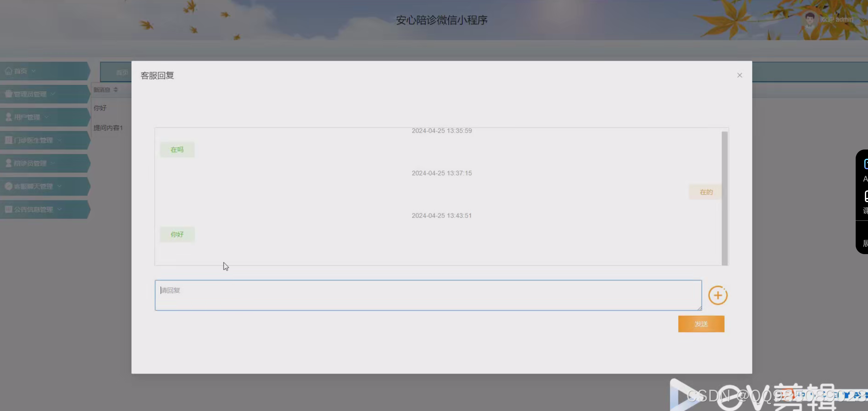868x411 pixels.
Task: Toggle the 新消息 sort order arrows
Action: pos(115,90)
